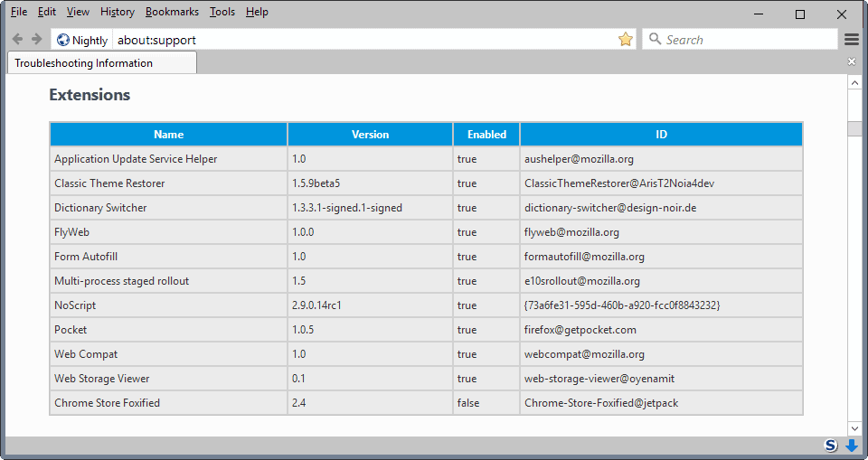The height and width of the screenshot is (460, 868).
Task: Open the View menu
Action: click(78, 12)
